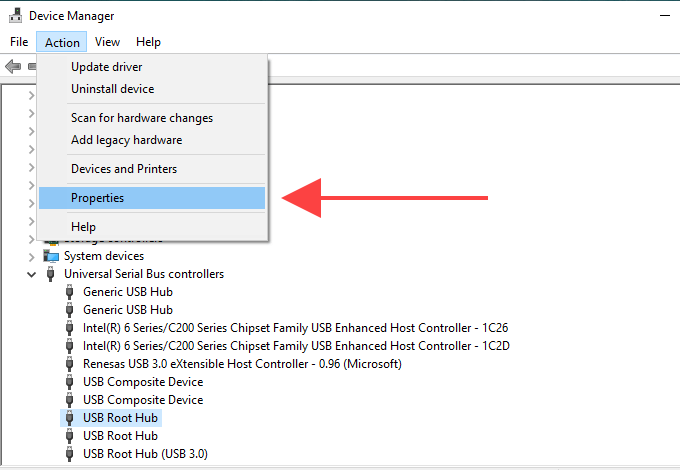The width and height of the screenshot is (680, 470).
Task: Select the highlighted USB Root Hub item
Action: 120,418
